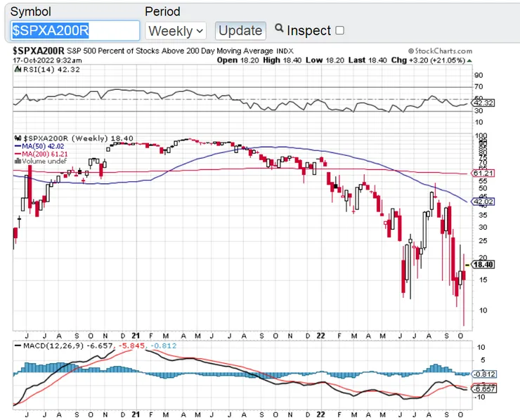Click the -0.812 histogram value tag
520x420 pixels.
coord(483,374)
